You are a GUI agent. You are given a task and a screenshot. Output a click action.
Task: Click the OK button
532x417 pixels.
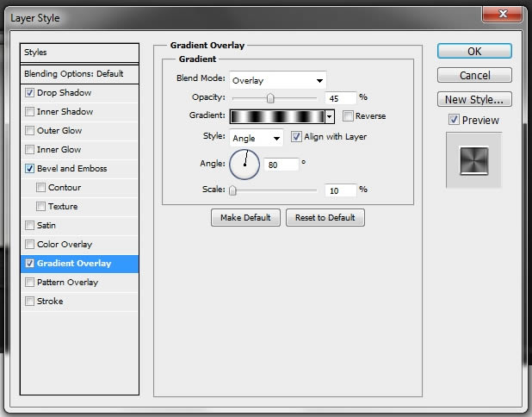474,52
